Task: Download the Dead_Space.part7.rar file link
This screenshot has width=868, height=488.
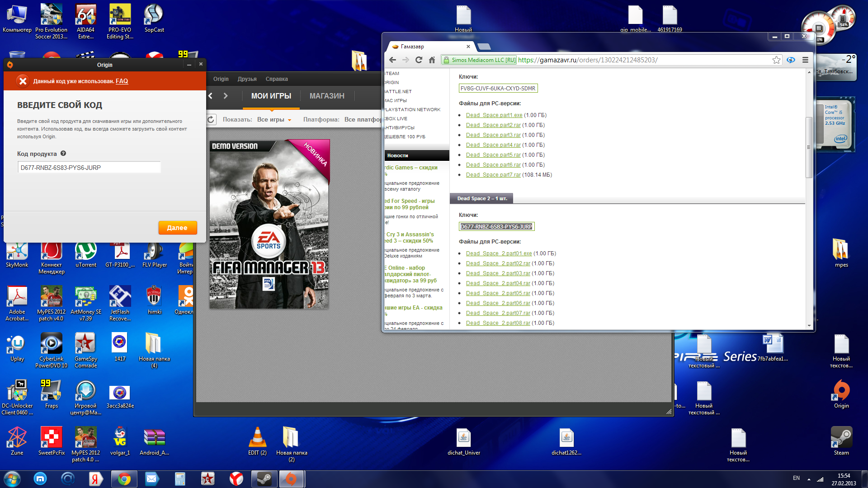Action: [493, 175]
